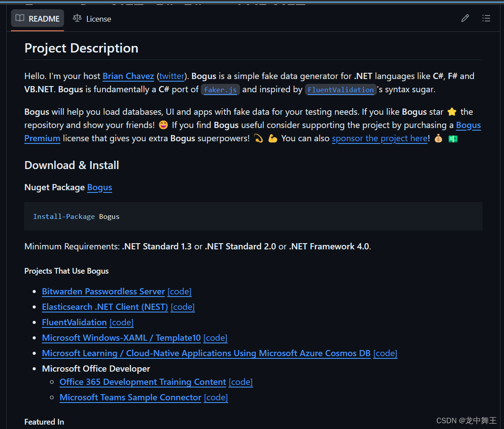Open [code] link beside FluentValidation list item
The height and width of the screenshot is (429, 504).
[x=121, y=322]
